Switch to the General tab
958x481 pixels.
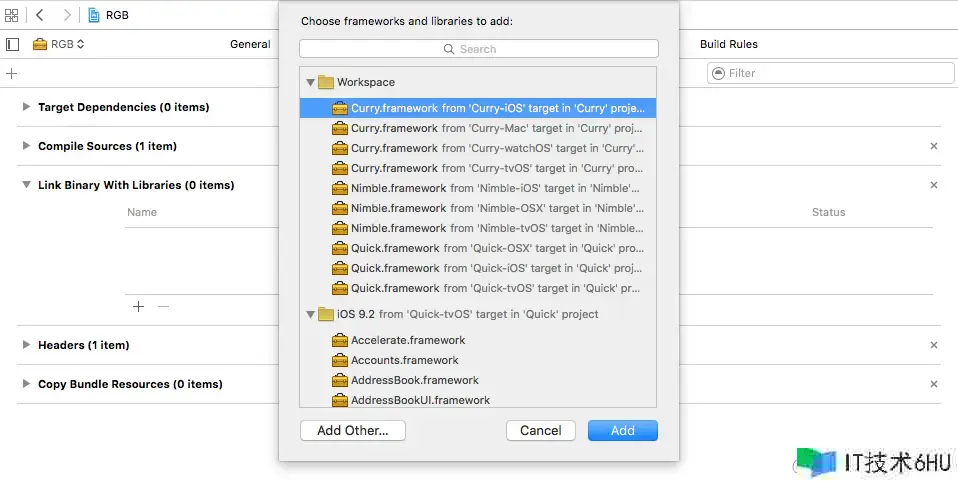tap(250, 44)
